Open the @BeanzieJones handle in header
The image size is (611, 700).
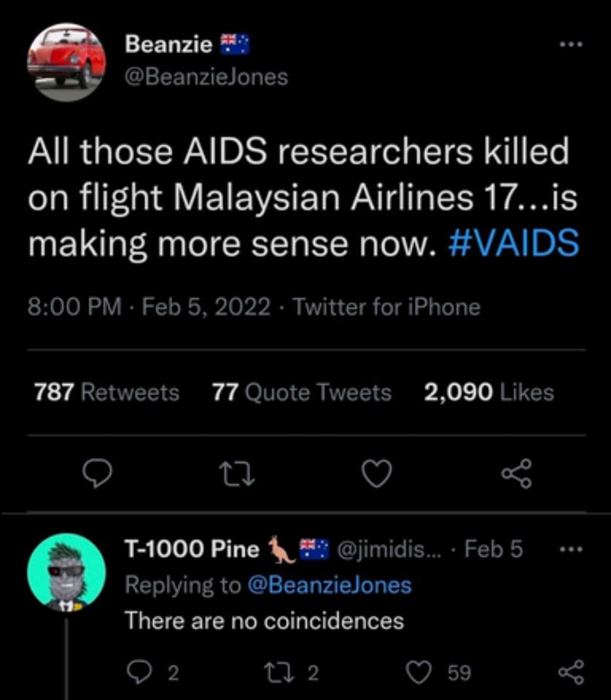tap(206, 77)
